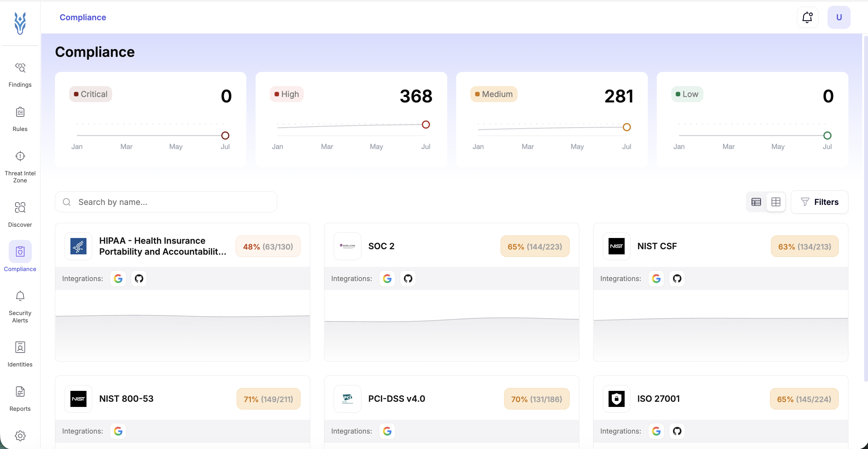
Task: Click the 65% (144/223) SOC 2 badge
Action: pos(535,246)
